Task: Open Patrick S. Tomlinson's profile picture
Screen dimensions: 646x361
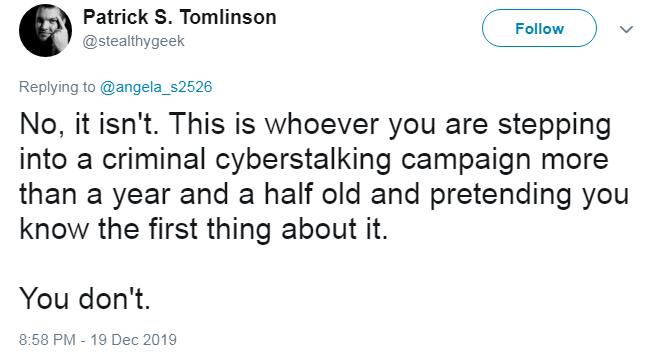Action: point(45,30)
